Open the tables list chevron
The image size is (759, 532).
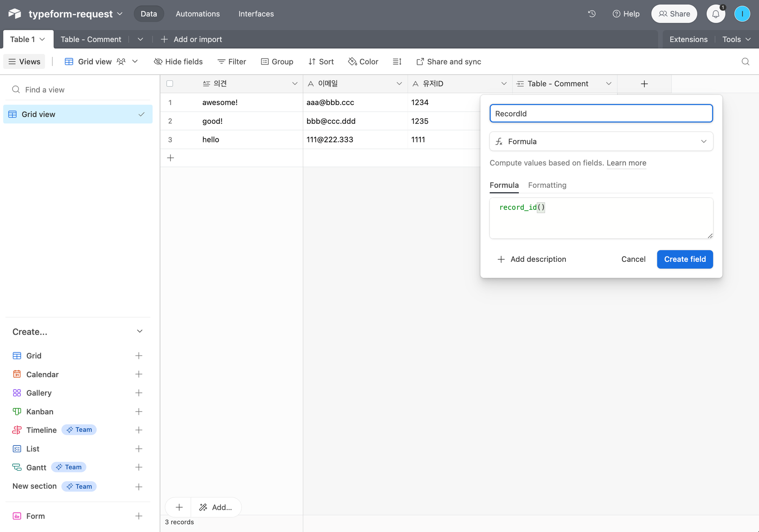tap(140, 39)
